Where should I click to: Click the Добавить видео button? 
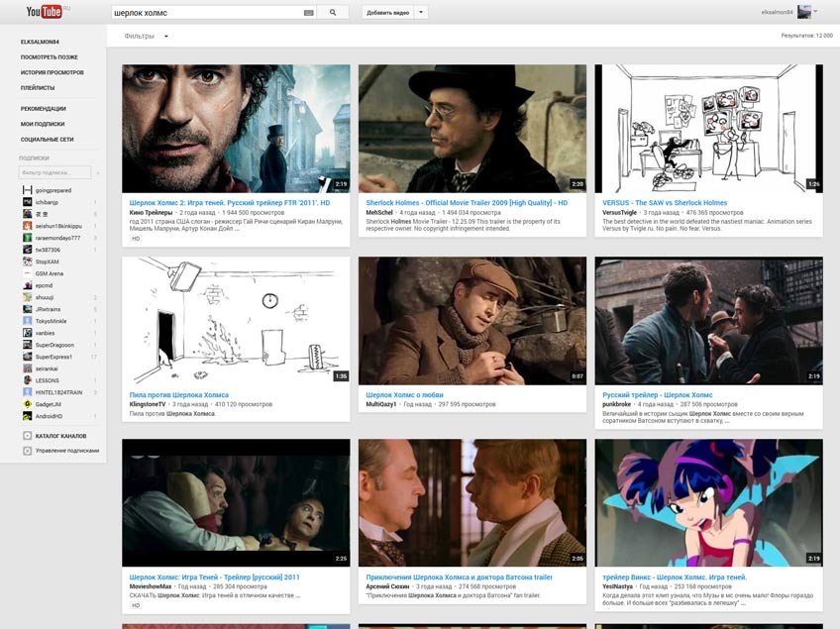tap(386, 11)
